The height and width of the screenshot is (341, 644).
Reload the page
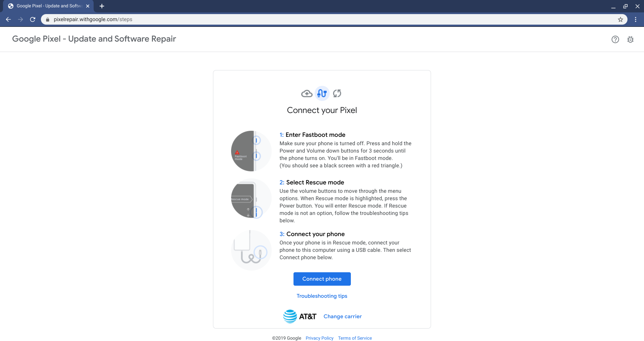click(x=33, y=19)
